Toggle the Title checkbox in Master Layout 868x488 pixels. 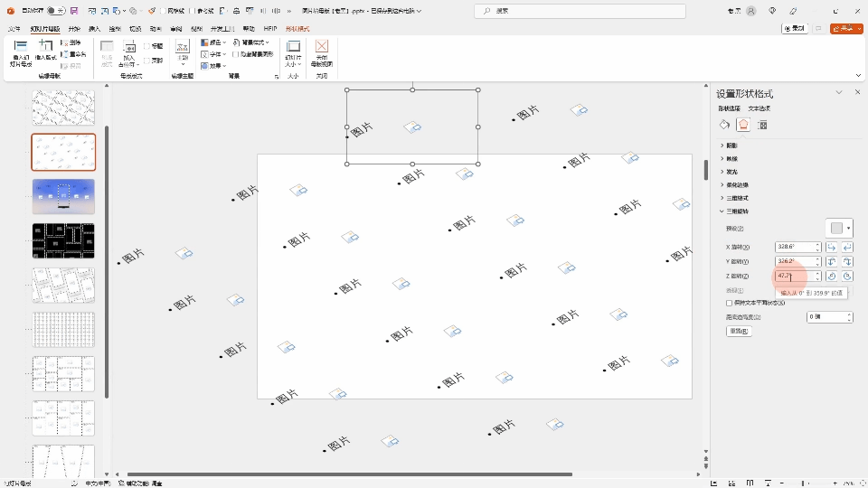(146, 46)
